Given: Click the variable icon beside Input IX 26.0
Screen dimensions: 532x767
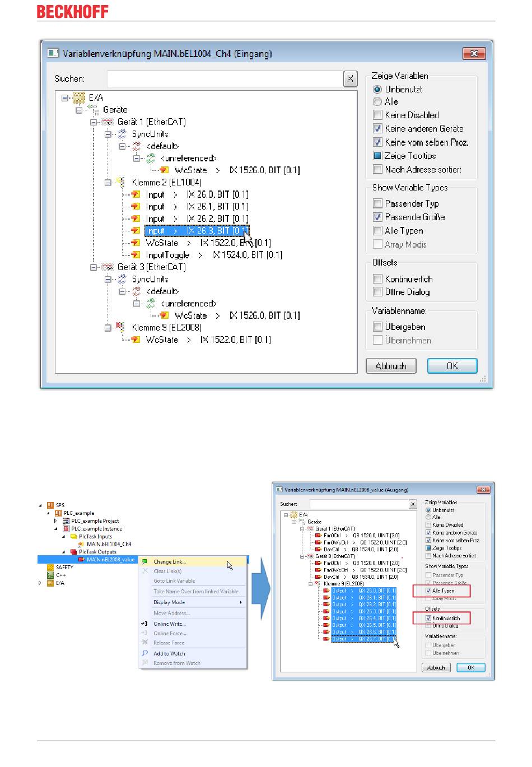Looking at the screenshot, I should 136,194.
